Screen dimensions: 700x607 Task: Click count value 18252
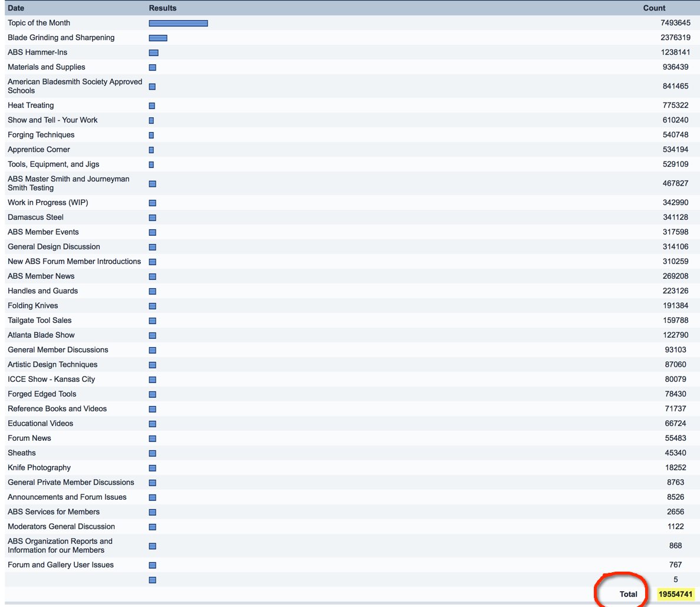pyautogui.click(x=675, y=467)
